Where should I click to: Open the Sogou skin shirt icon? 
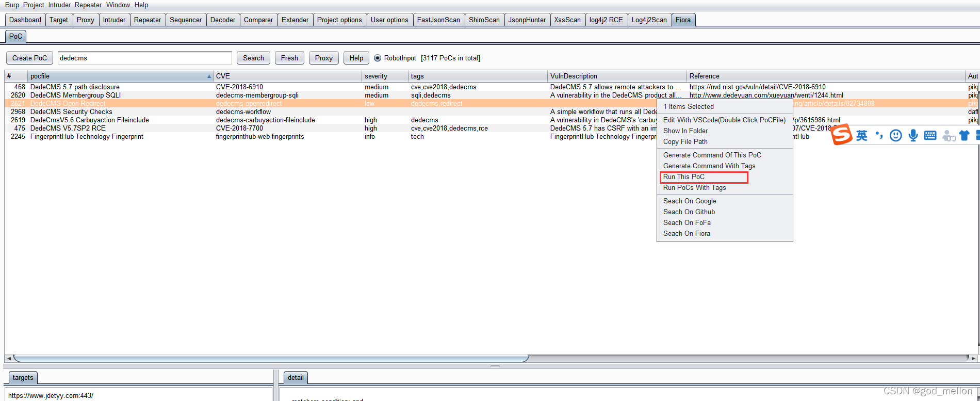point(964,136)
